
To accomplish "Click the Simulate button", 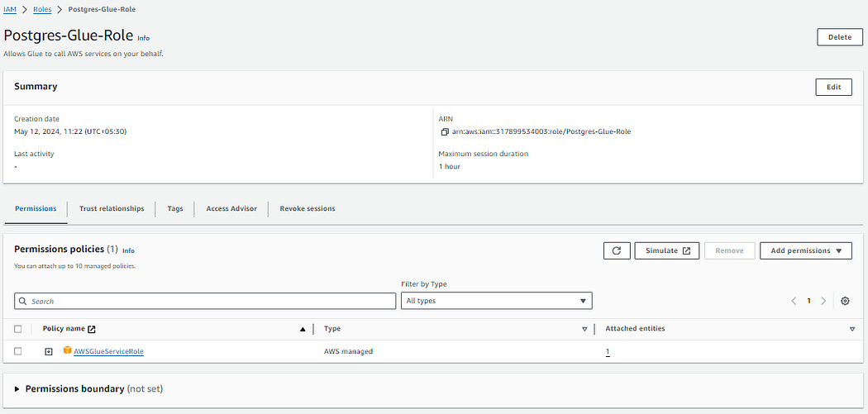I will [x=667, y=250].
